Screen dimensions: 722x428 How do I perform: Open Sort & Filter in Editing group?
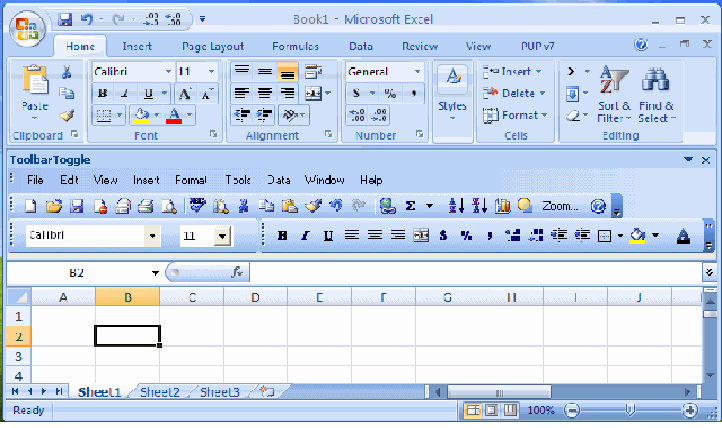[614, 95]
